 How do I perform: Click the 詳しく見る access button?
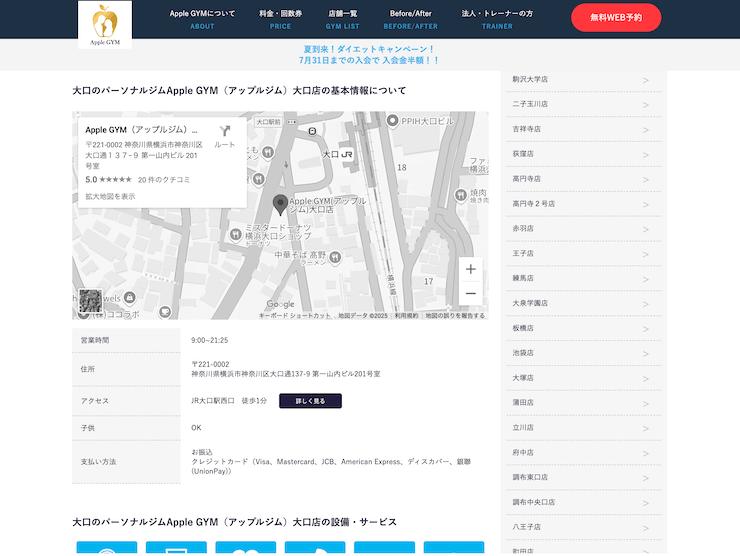coord(310,401)
